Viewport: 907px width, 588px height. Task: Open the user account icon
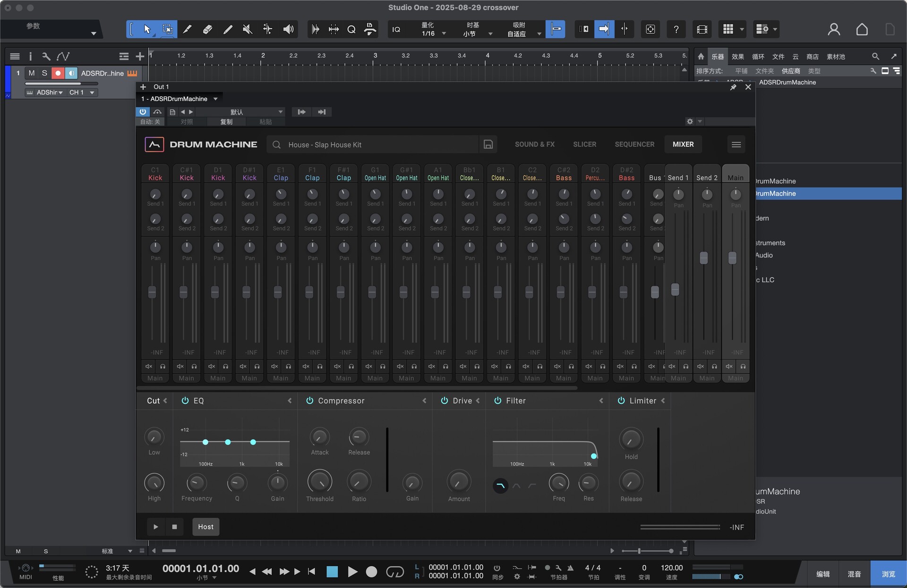pos(834,29)
